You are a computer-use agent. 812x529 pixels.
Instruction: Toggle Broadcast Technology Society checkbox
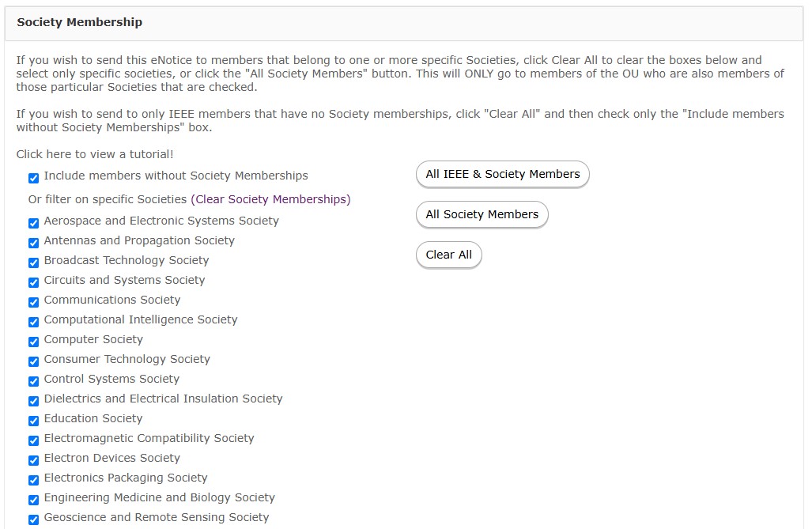[34, 263]
